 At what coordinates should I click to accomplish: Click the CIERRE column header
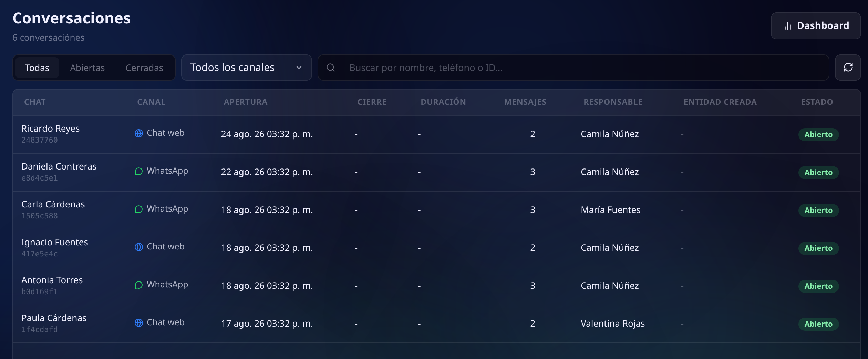pyautogui.click(x=372, y=102)
